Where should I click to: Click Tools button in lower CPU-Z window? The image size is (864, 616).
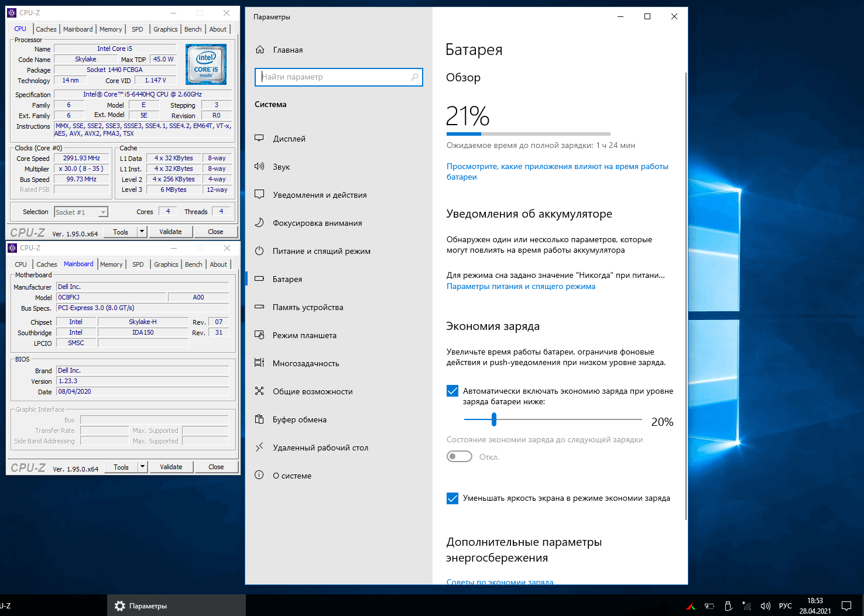click(121, 467)
